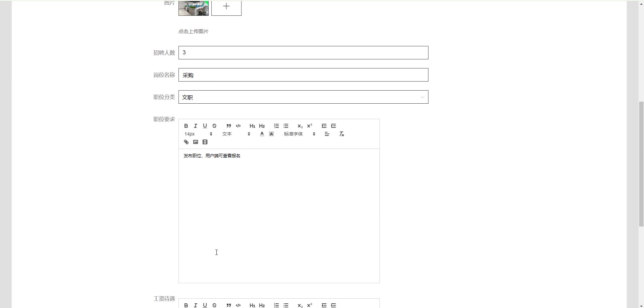Insert a hyperlink in the 职位要求 editor

[x=186, y=142]
